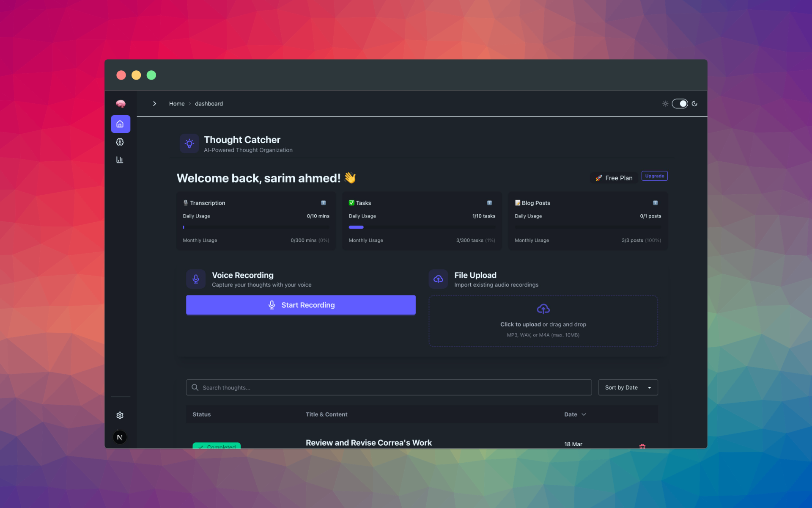Viewport: 812px width, 508px height.
Task: Sort by the Date column header
Action: 575,414
